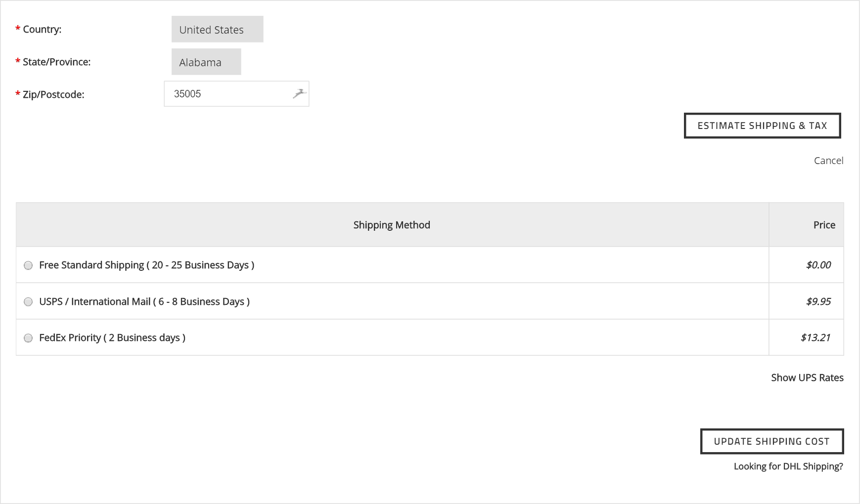Screen dimensions: 860x504
Task: Click the Cancel link
Action: pyautogui.click(x=828, y=160)
